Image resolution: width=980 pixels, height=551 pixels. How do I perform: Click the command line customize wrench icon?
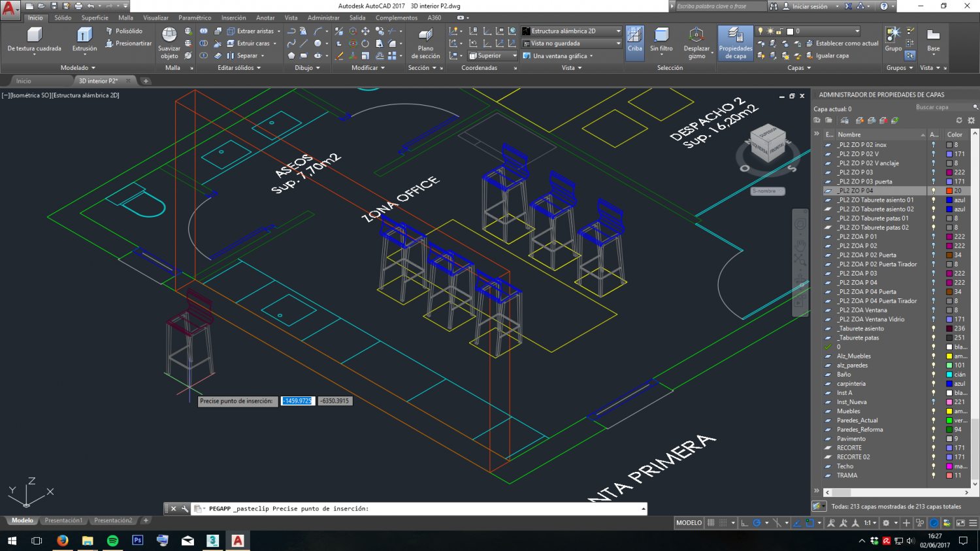(x=185, y=509)
